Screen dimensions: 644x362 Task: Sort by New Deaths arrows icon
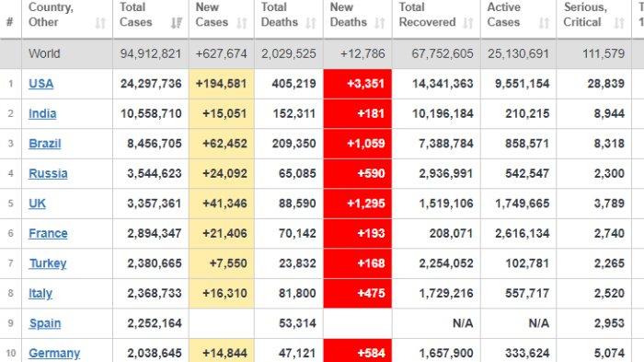point(380,23)
